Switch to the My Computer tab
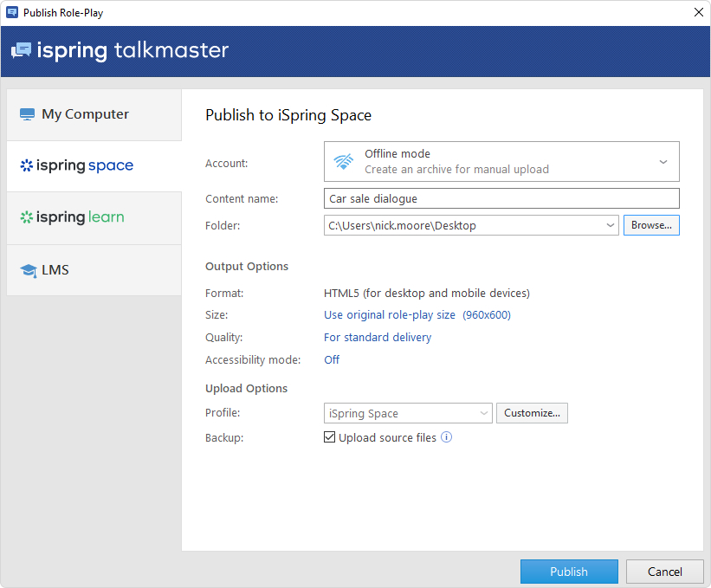 [x=94, y=113]
